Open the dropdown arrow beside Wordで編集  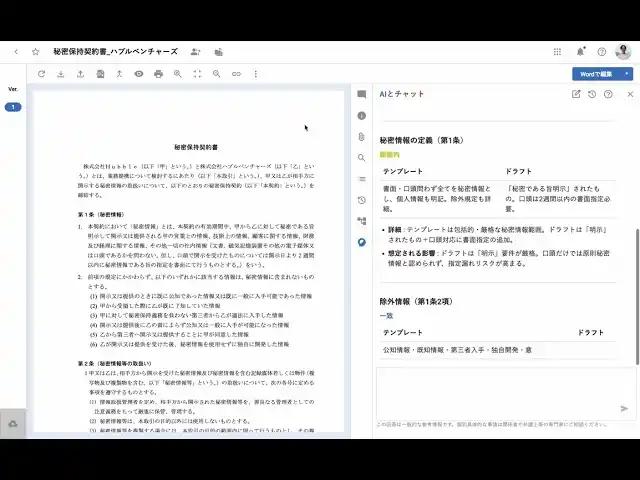pos(627,74)
